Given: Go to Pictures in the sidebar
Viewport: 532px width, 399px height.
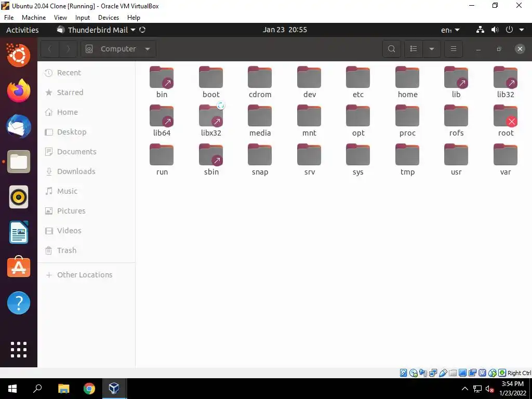Looking at the screenshot, I should (x=86, y=211).
